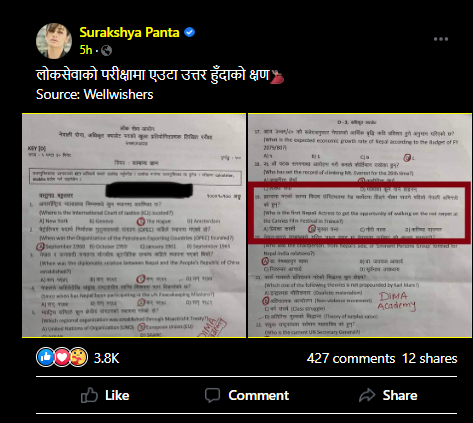This screenshot has height=423, width=473.
Task: View the 12 shares list
Action: pos(430,359)
